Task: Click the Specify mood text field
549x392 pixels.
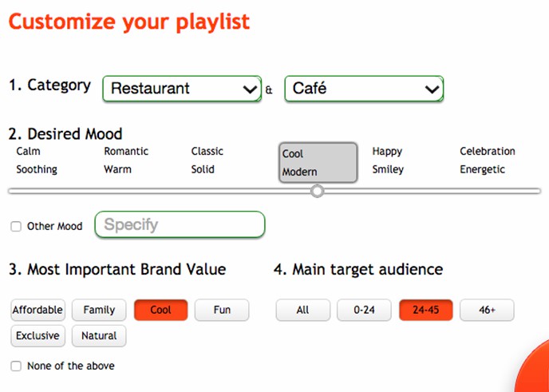Action: point(180,225)
